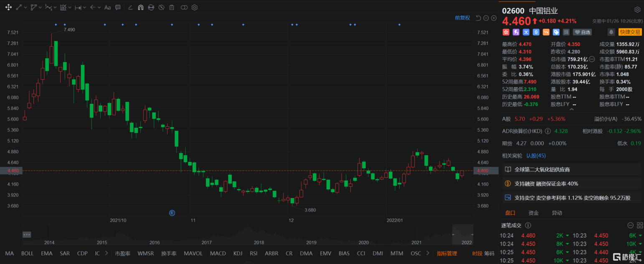Select the arrow annotation tool
Screen dimensions: 644x264
pyautogui.click(x=93, y=8)
